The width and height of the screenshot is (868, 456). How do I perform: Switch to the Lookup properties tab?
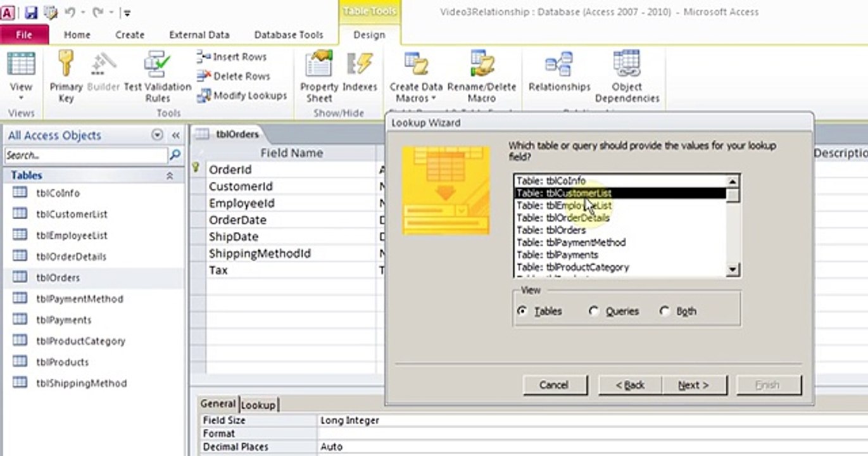[x=258, y=405]
